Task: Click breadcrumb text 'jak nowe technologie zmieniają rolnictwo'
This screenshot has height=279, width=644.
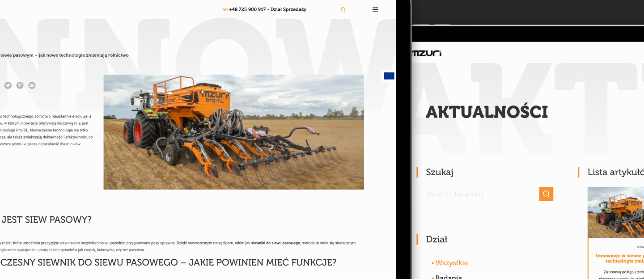Action: pyautogui.click(x=84, y=55)
